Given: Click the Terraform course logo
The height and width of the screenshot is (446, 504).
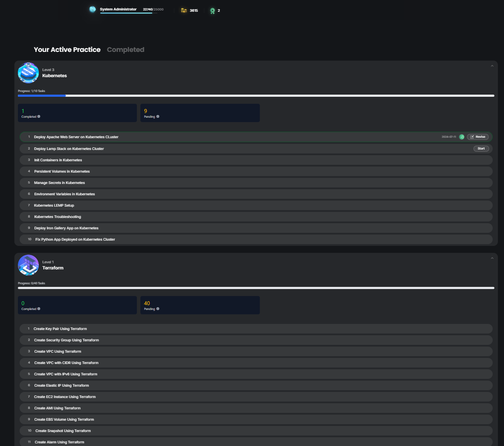Looking at the screenshot, I should tap(28, 265).
